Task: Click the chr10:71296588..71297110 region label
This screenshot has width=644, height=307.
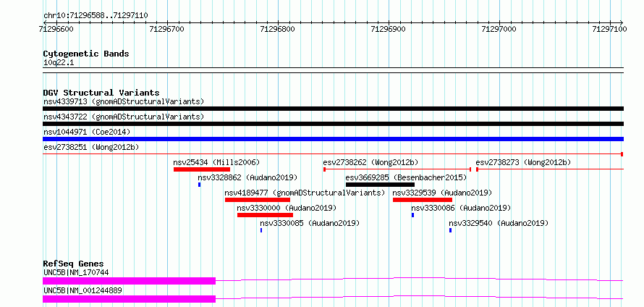Action: pos(96,16)
